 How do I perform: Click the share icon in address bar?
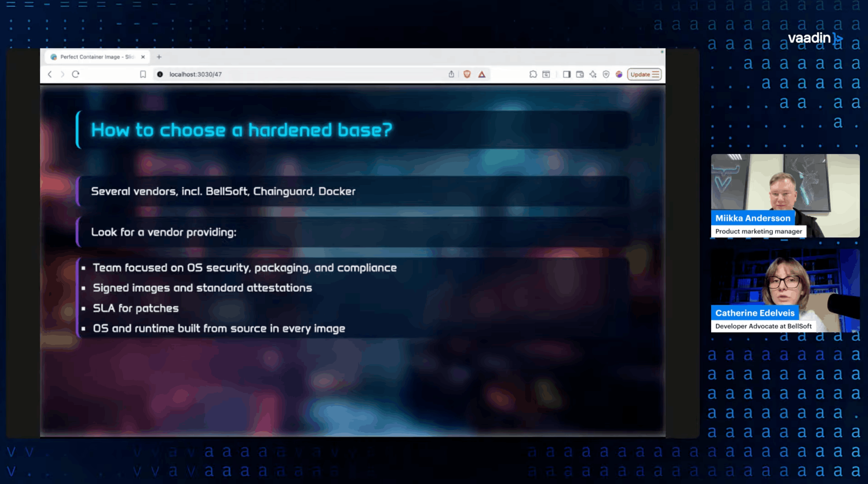(451, 74)
